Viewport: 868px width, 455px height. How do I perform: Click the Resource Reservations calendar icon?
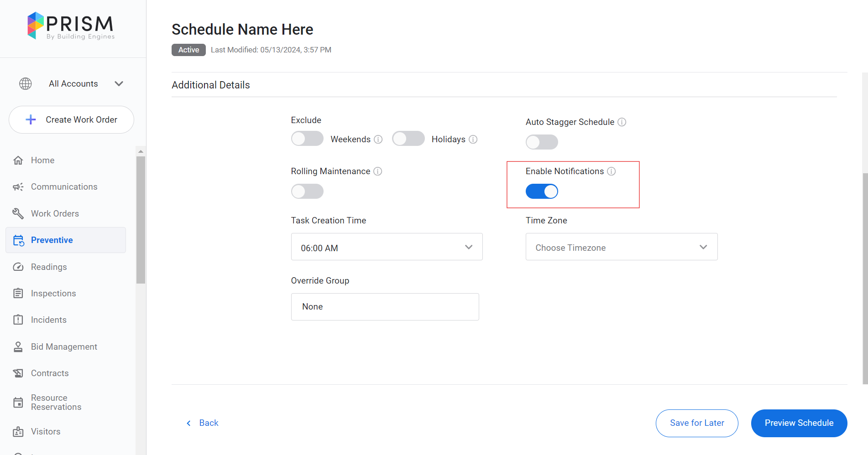tap(18, 402)
